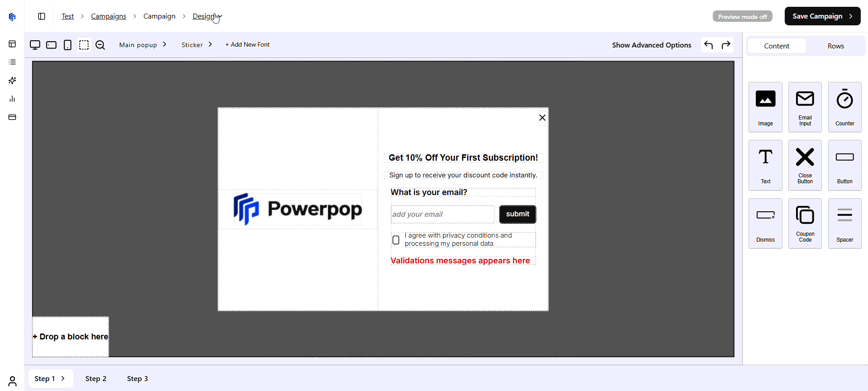
Task: Check the privacy conditions agreement checkbox
Action: point(396,240)
